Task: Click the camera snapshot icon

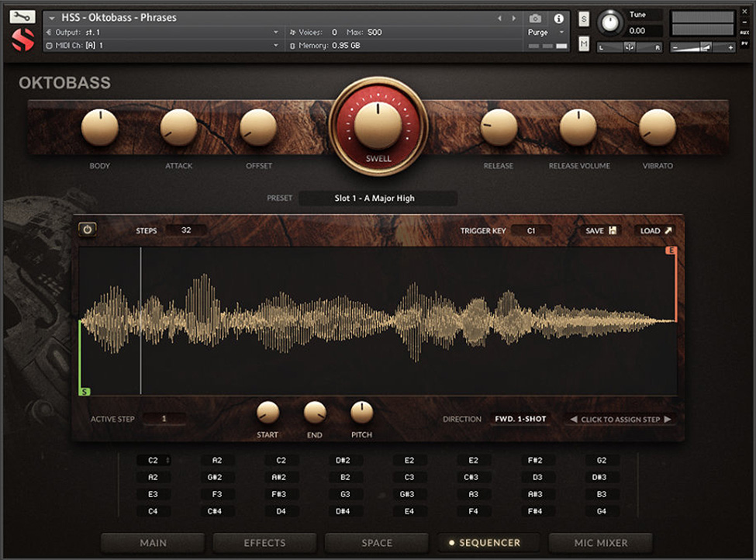Action: tap(535, 19)
